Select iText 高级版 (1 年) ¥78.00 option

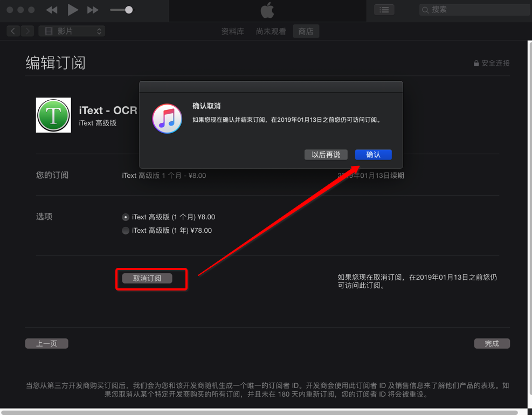[x=167, y=230]
